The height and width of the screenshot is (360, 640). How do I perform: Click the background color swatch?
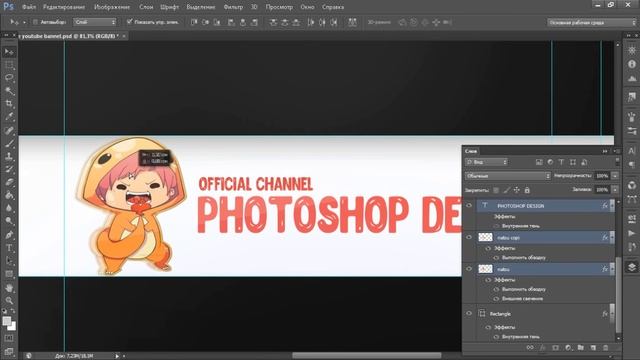tap(12, 326)
